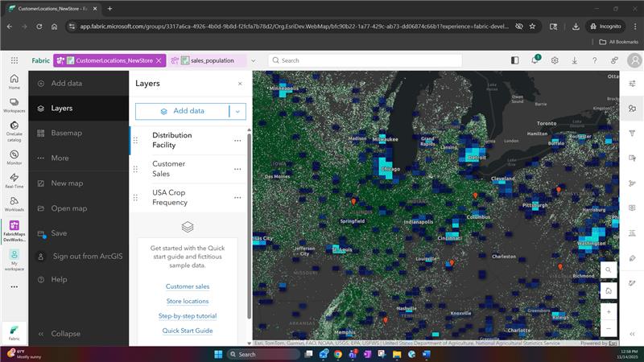Click the Windows Start button
Viewport: 644px width, 362px height.
point(218,354)
